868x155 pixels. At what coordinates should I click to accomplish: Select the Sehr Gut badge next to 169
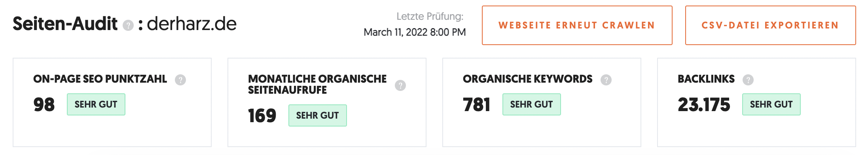click(x=318, y=115)
